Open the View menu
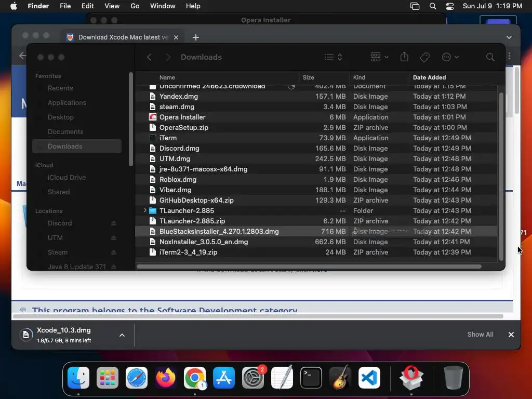Screen dimensions: 532x399 112,6
